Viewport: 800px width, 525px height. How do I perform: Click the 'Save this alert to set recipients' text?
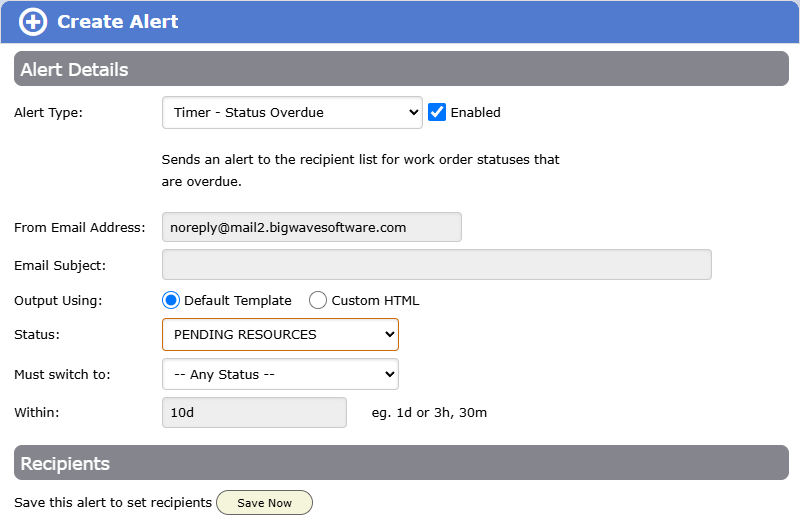113,503
